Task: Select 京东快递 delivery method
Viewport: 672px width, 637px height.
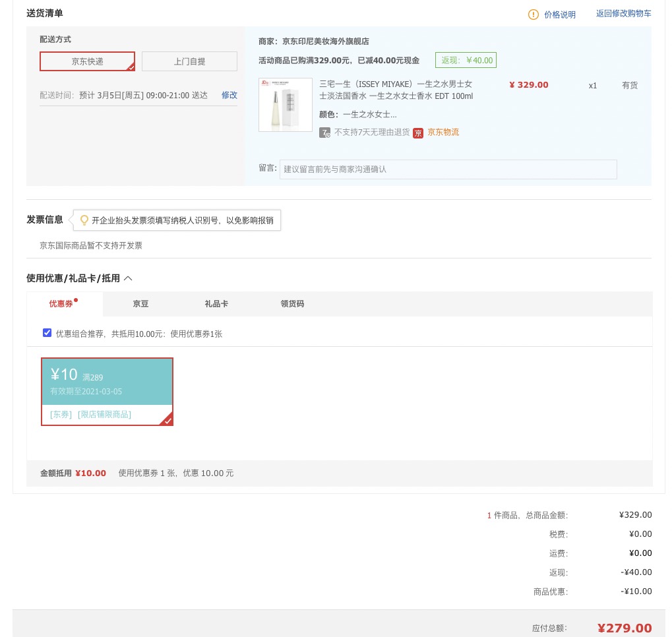Action: coord(88,61)
